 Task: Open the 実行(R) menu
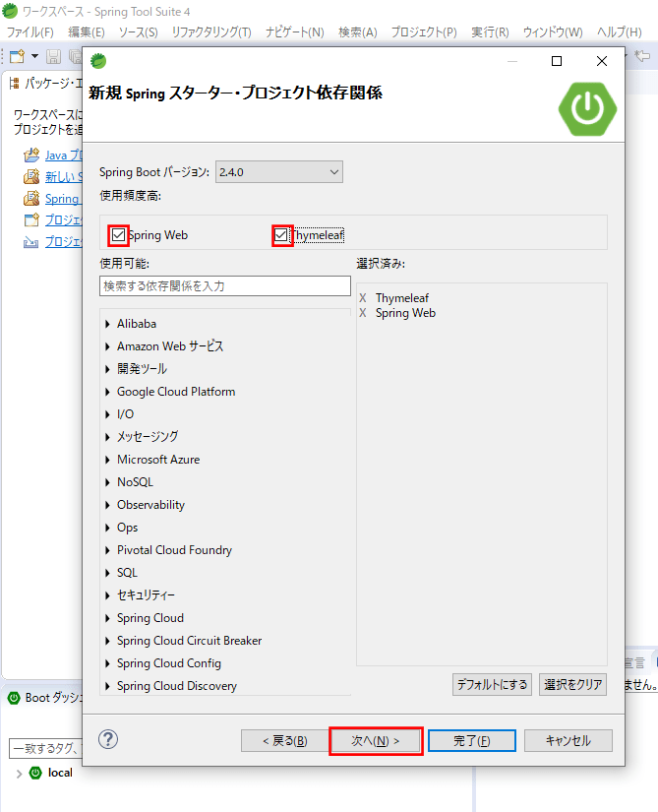point(491,32)
